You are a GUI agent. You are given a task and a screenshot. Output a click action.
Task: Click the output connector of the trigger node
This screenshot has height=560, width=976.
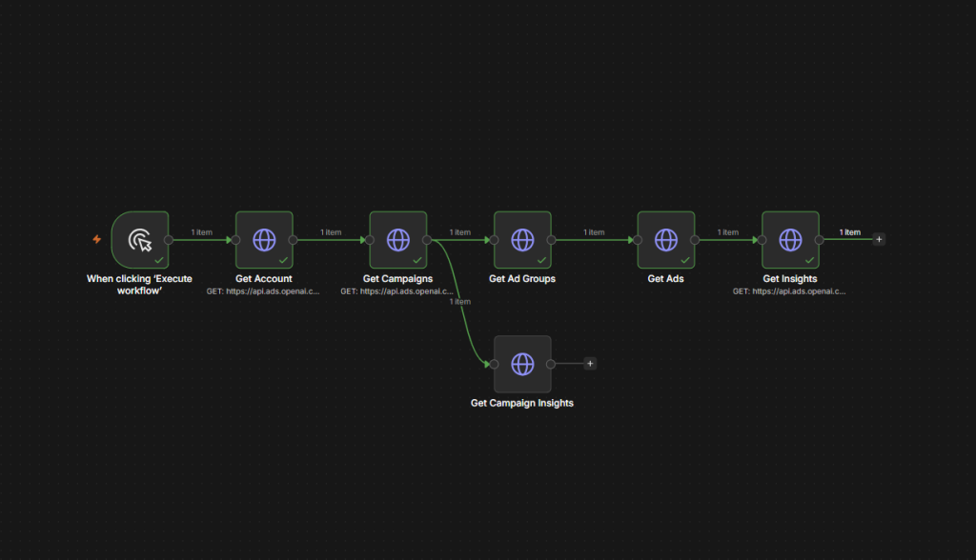[168, 240]
